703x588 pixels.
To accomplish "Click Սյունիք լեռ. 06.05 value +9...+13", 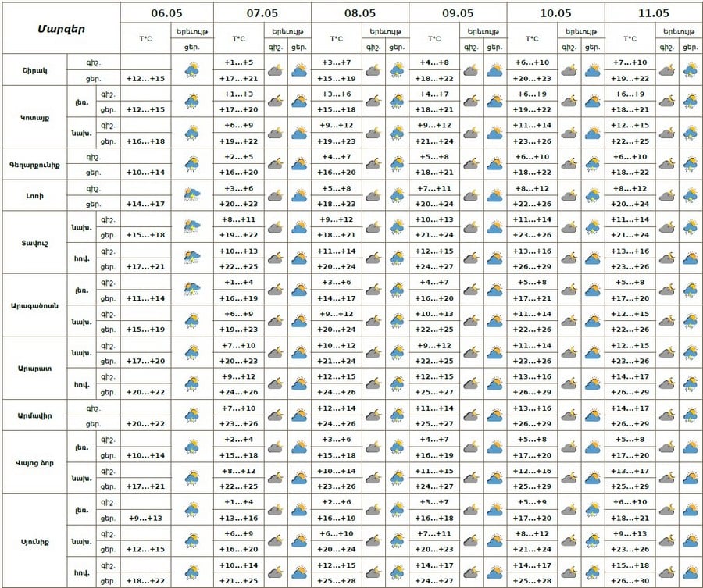I will [x=146, y=518].
